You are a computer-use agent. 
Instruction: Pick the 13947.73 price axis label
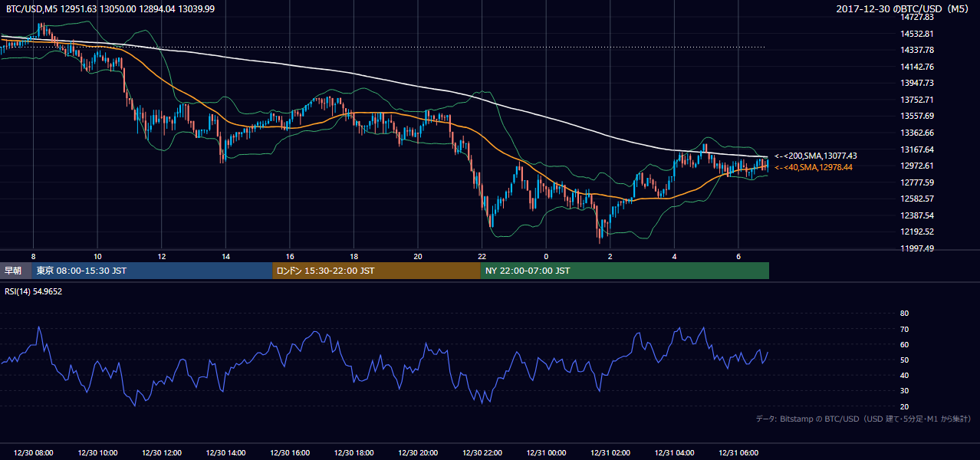tap(916, 83)
